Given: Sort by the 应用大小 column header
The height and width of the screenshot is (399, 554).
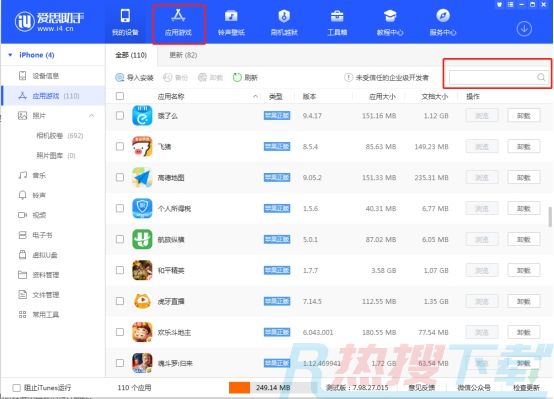Looking at the screenshot, I should pyautogui.click(x=382, y=96).
